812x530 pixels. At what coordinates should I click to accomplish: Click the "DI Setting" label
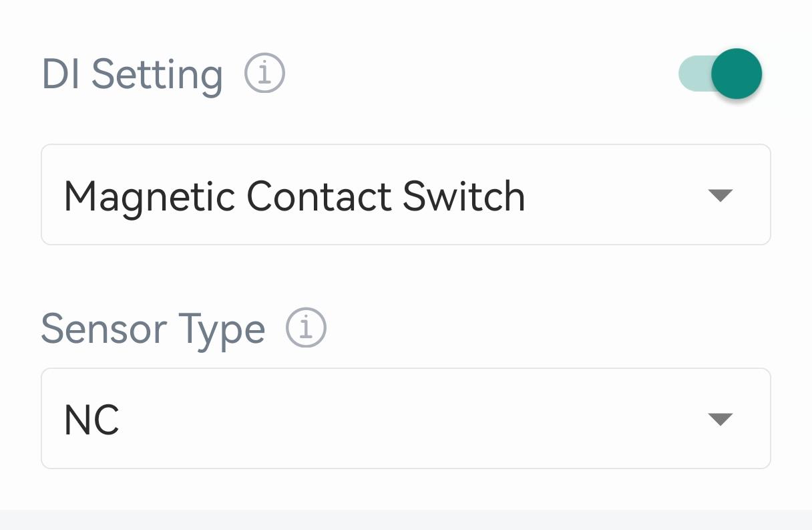click(132, 74)
